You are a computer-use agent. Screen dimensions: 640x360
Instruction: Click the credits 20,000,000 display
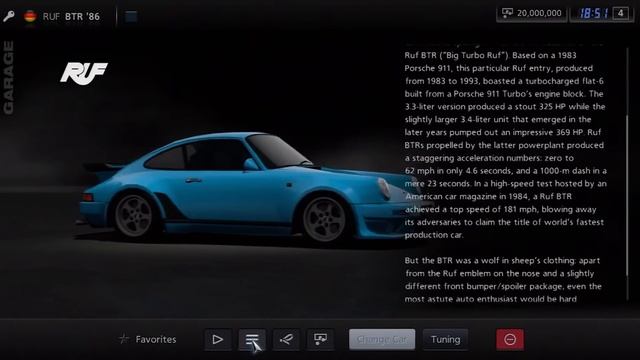531,13
